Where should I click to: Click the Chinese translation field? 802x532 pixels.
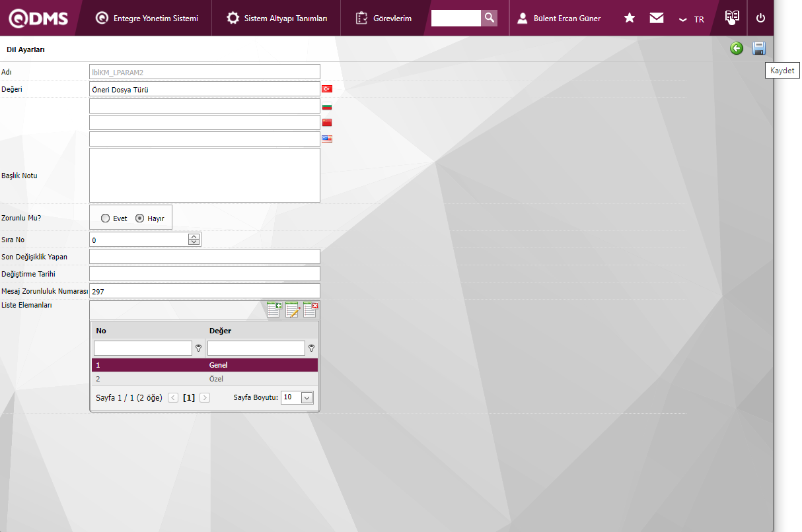tap(205, 122)
